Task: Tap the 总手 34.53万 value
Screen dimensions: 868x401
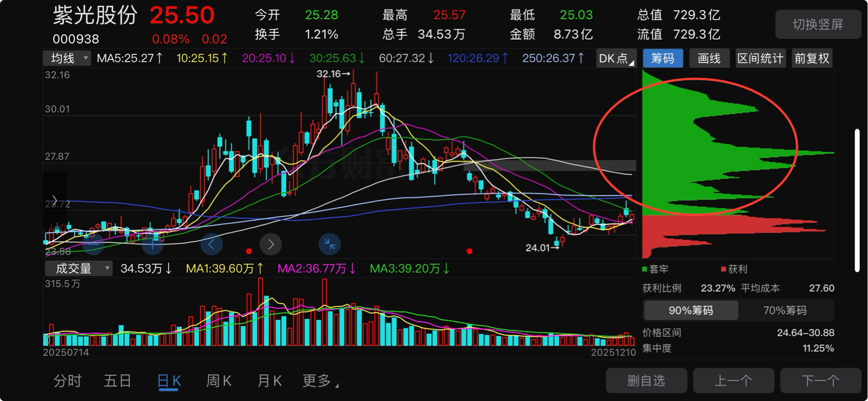Action: 442,34
